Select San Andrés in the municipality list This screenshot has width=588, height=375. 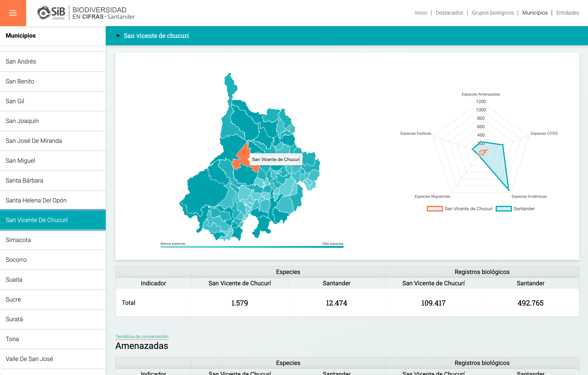point(53,61)
